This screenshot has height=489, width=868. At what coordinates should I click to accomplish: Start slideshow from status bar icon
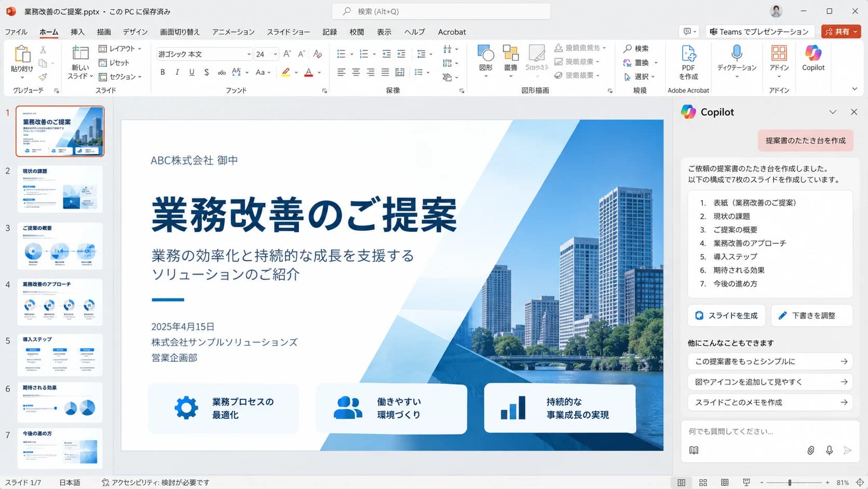coord(747,483)
